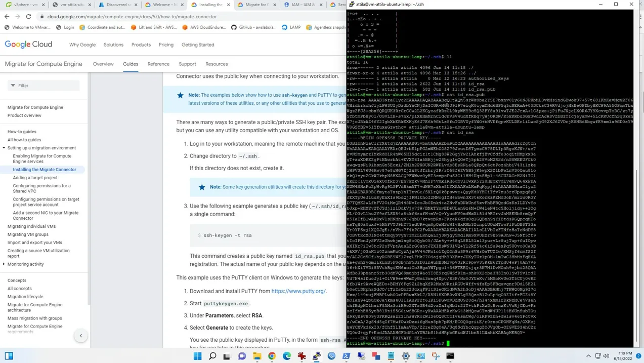Image resolution: width=644 pixels, height=363 pixels.
Task: Click the PuTTY icon in the terminal title bar
Action: pos(352,4)
